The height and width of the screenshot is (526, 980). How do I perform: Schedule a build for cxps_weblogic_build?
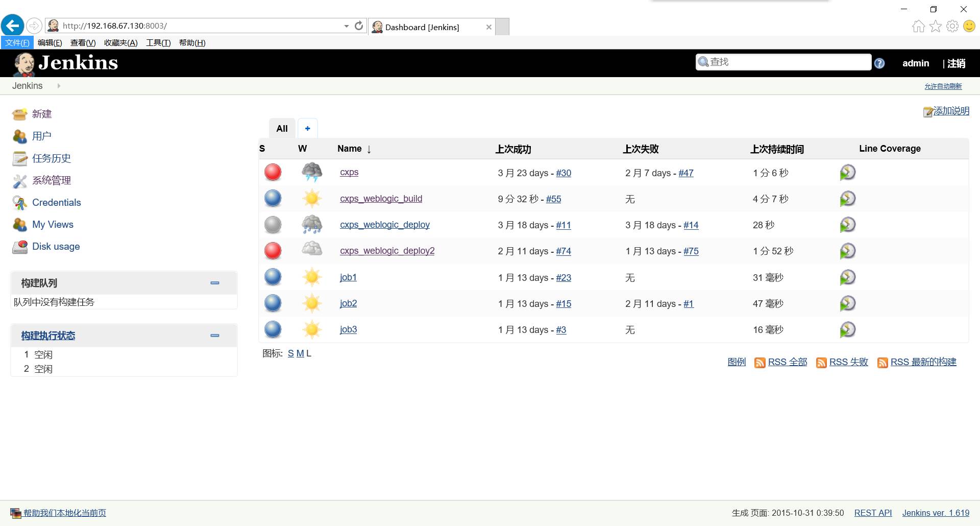click(847, 199)
